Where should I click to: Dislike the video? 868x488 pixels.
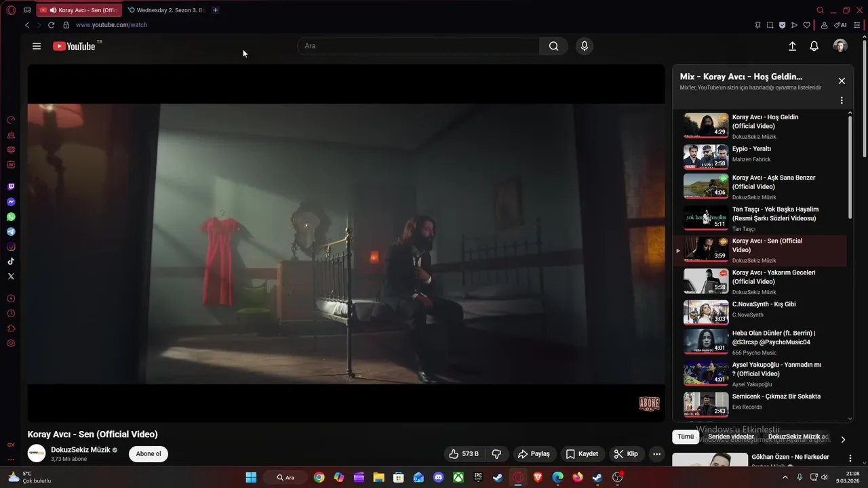click(x=496, y=454)
